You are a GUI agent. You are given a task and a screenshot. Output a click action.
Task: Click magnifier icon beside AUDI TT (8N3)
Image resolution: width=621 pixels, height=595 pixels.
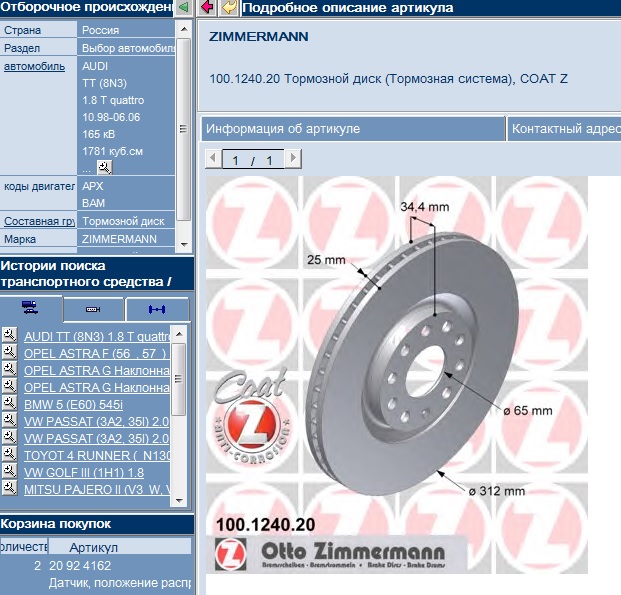pos(10,335)
